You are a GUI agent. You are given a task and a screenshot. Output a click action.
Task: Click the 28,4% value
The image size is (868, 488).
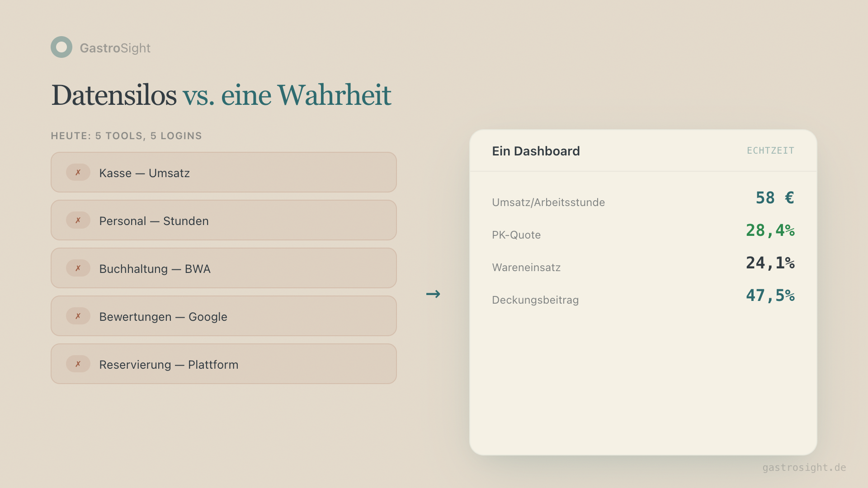point(770,230)
